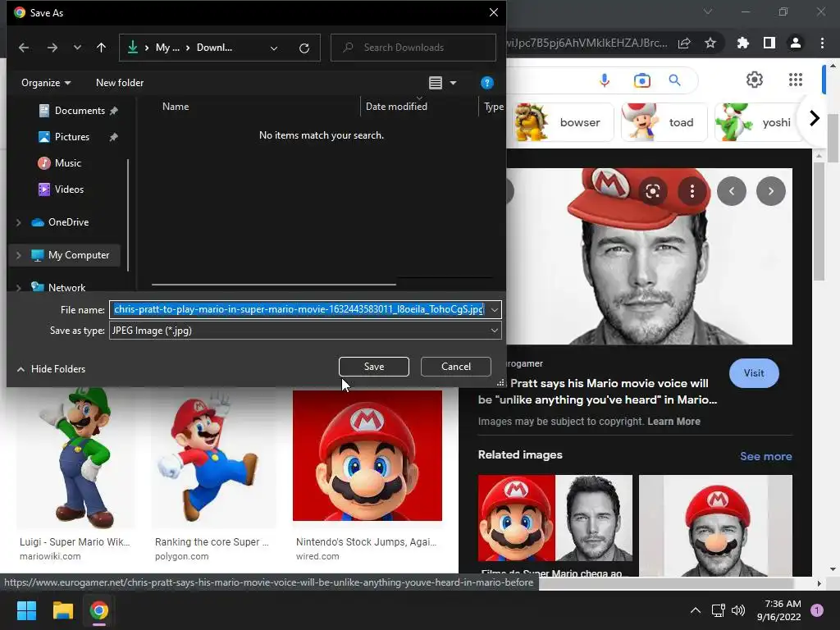Open the Windows Start menu
The height and width of the screenshot is (630, 840).
click(26, 610)
